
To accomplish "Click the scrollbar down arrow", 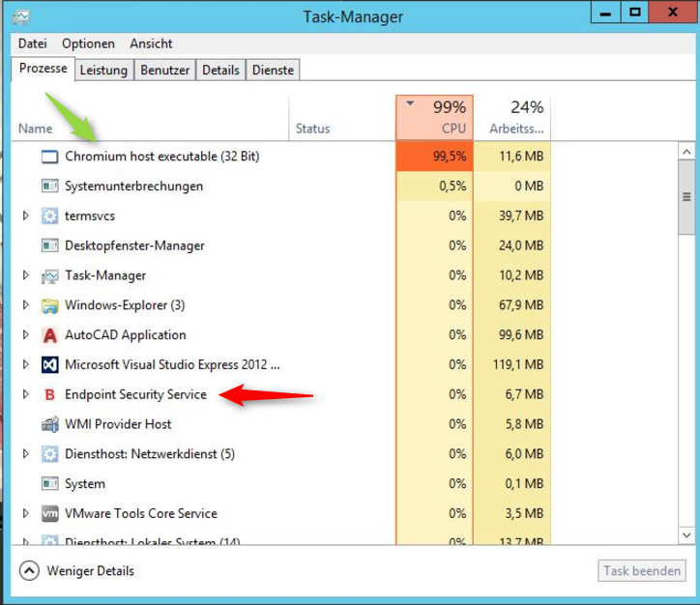I will point(686,534).
